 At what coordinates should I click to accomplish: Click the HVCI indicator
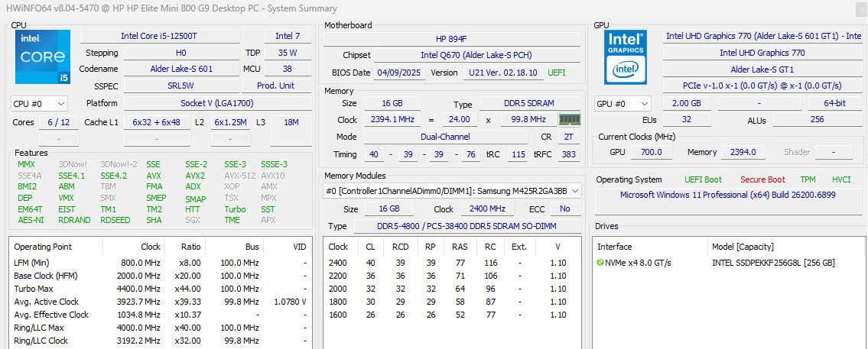pyautogui.click(x=841, y=179)
